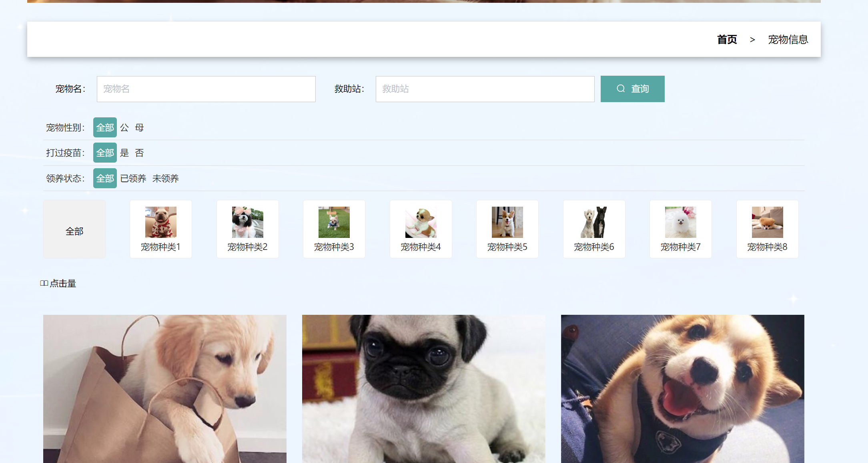Viewport: 868px width, 463px height.
Task: Click the 宠物名 input field
Action: [206, 89]
